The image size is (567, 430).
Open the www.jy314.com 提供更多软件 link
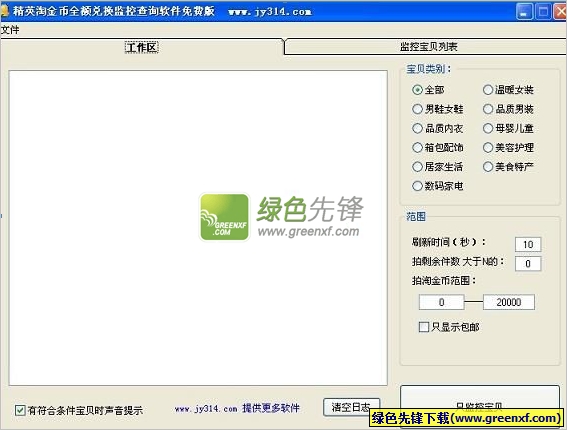point(237,408)
